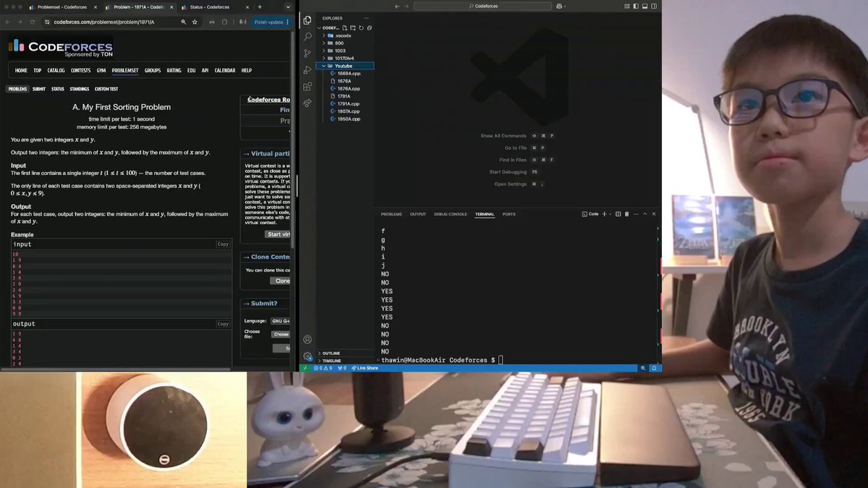Open the Source Control view
Screen dimensions: 868x488
pos(307,53)
